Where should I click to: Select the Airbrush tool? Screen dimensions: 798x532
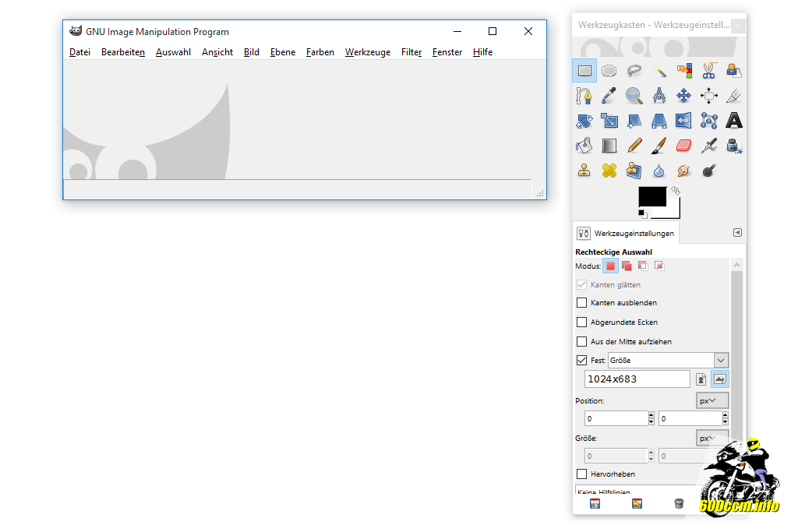pos(709,146)
